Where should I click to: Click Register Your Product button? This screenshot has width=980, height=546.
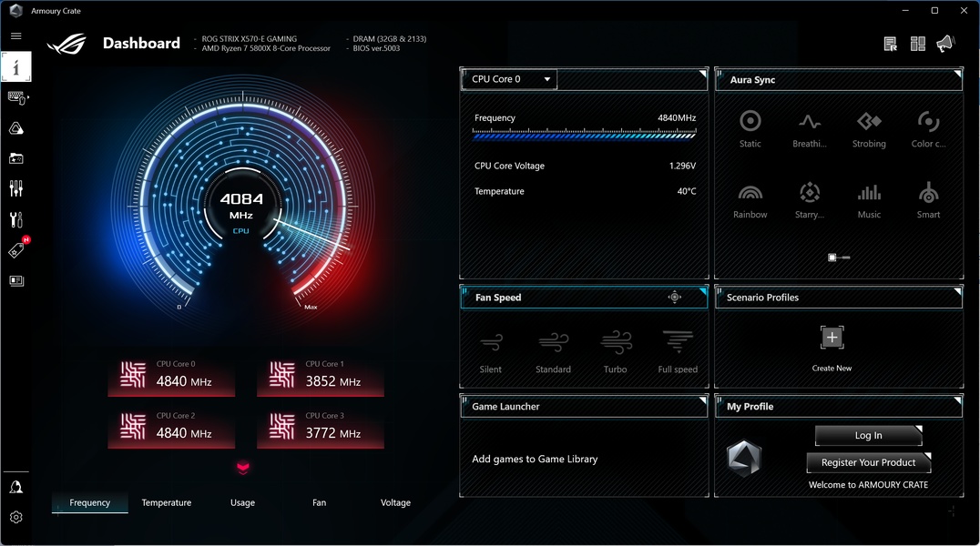[x=868, y=463]
